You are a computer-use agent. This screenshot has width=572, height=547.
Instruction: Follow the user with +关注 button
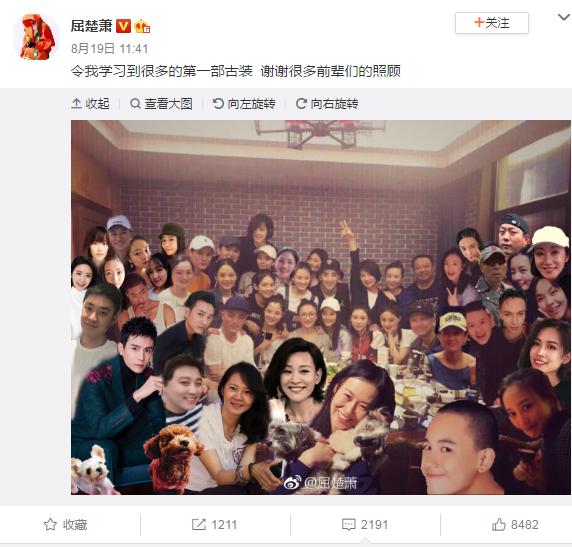coord(492,23)
